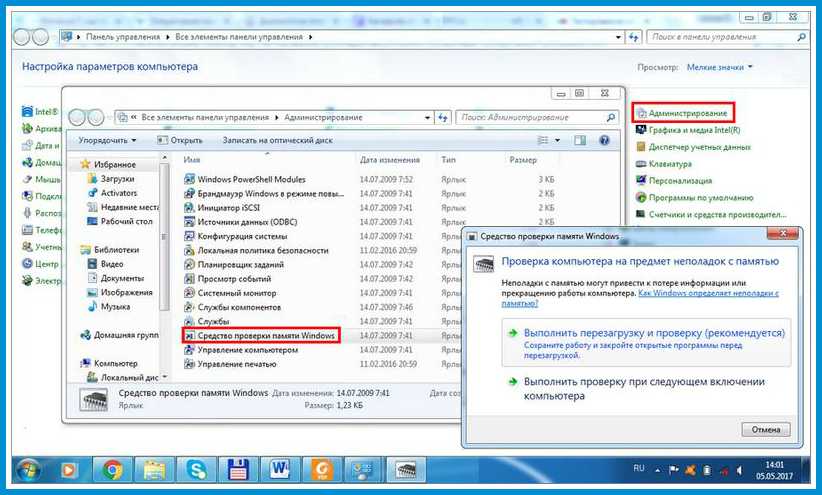
Task: Open Skype from taskbar
Action: point(197,470)
